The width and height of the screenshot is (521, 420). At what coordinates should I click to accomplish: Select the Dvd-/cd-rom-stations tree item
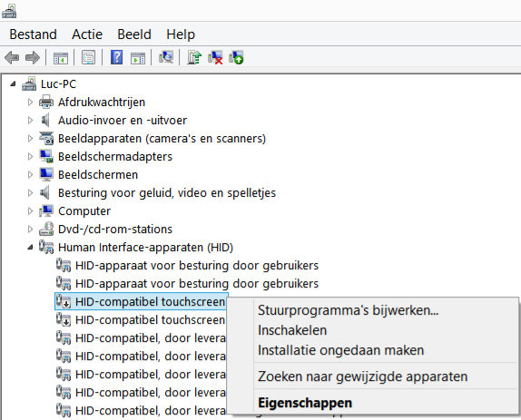click(x=115, y=230)
